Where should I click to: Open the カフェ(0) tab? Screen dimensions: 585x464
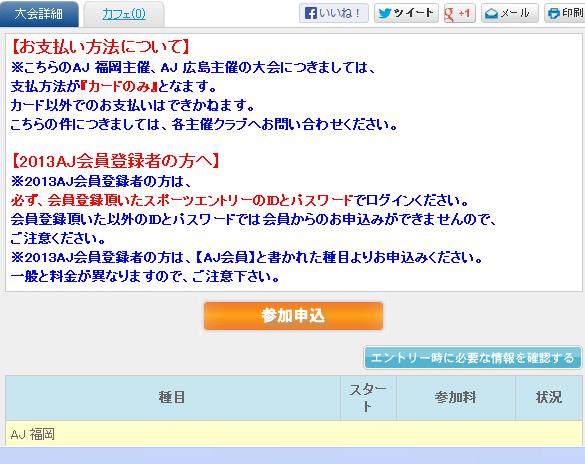coord(123,14)
